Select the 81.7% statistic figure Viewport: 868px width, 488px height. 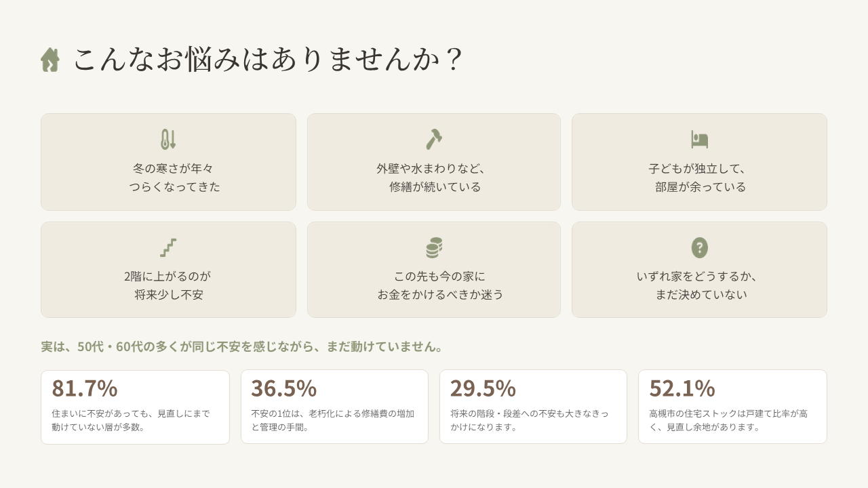85,388
